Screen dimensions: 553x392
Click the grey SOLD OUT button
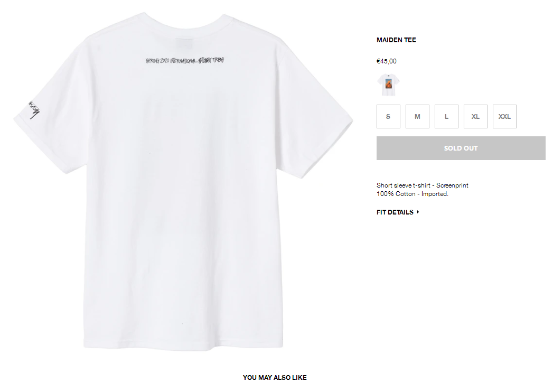click(x=461, y=148)
